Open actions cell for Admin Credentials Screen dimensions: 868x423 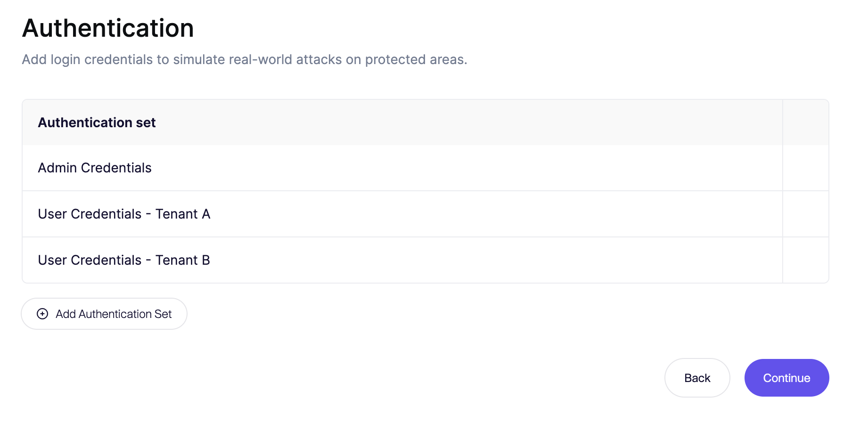tap(805, 168)
